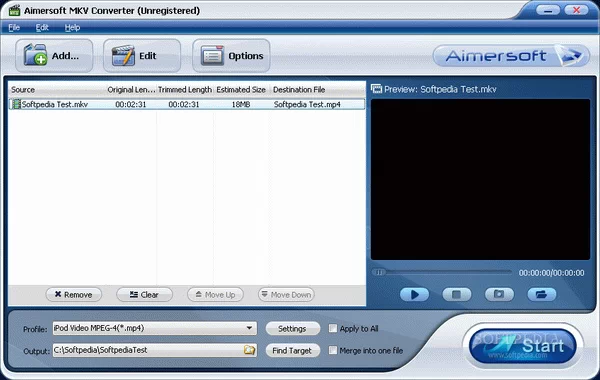Take a snapshot with the camera icon
This screenshot has width=600, height=380.
point(499,294)
